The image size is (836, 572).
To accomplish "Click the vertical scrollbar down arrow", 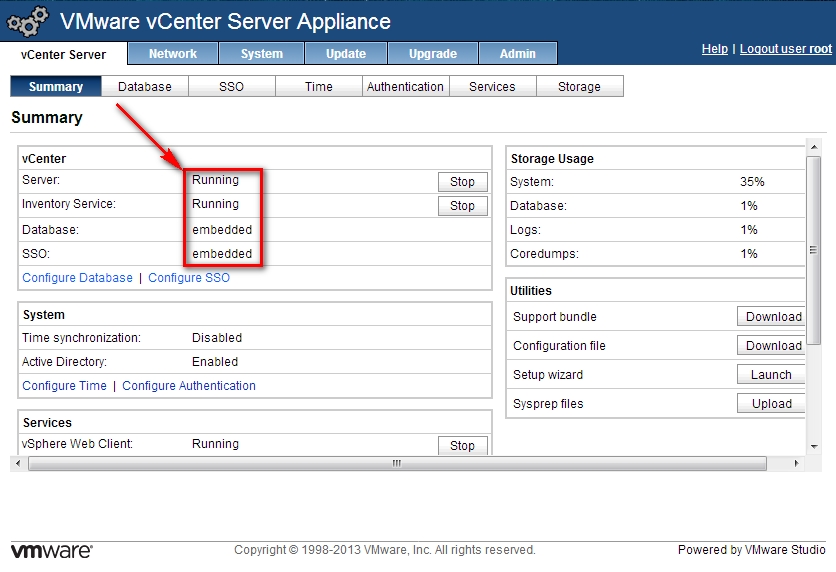I will [x=814, y=447].
